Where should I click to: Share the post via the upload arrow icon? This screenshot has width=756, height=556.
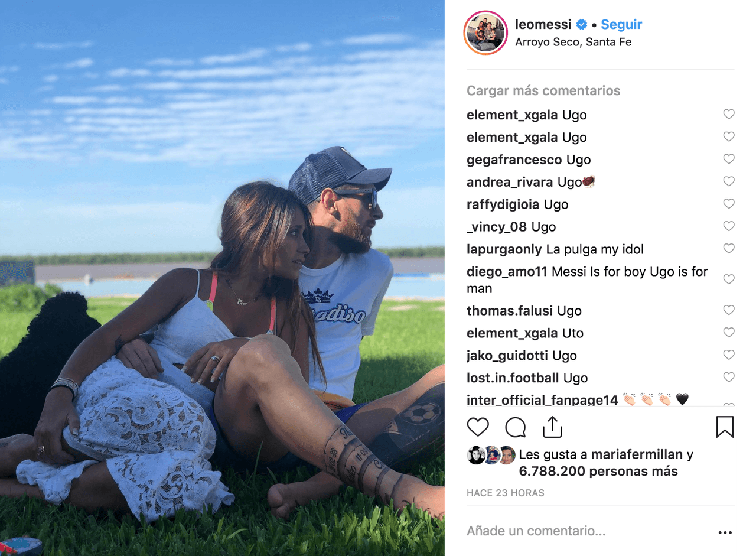click(x=552, y=427)
